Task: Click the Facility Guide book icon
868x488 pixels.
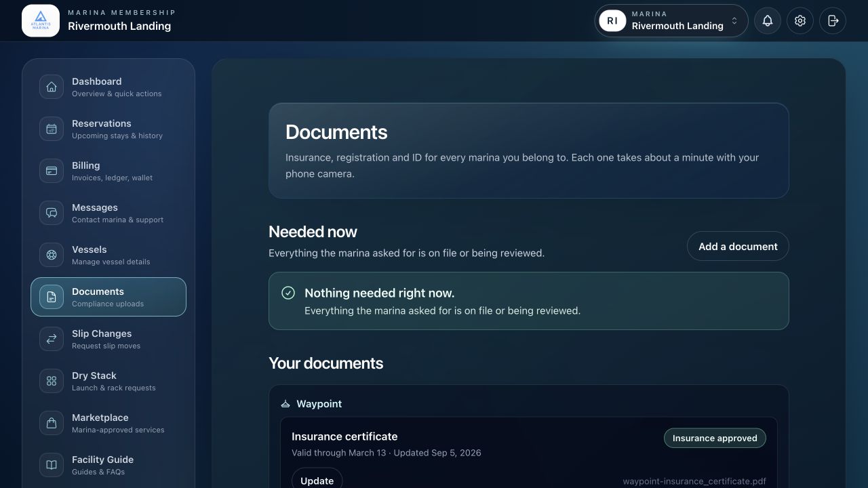Action: pyautogui.click(x=52, y=465)
